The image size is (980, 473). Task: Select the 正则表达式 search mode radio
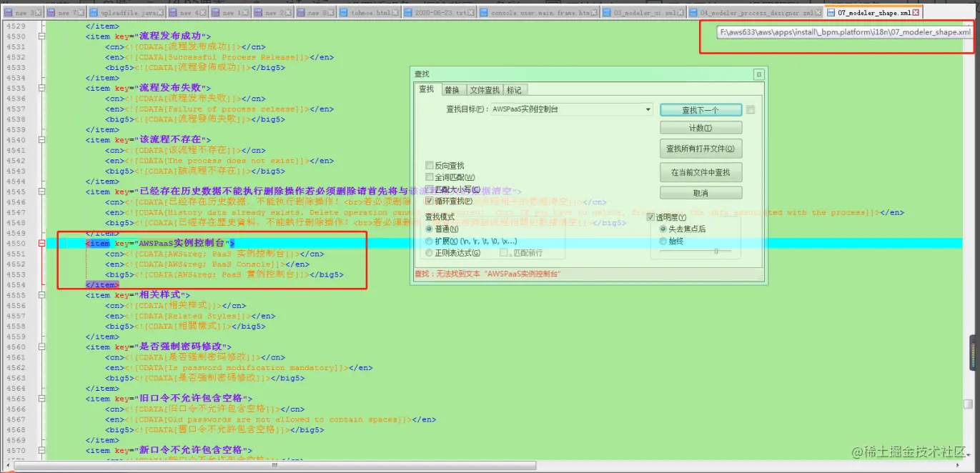[x=429, y=253]
